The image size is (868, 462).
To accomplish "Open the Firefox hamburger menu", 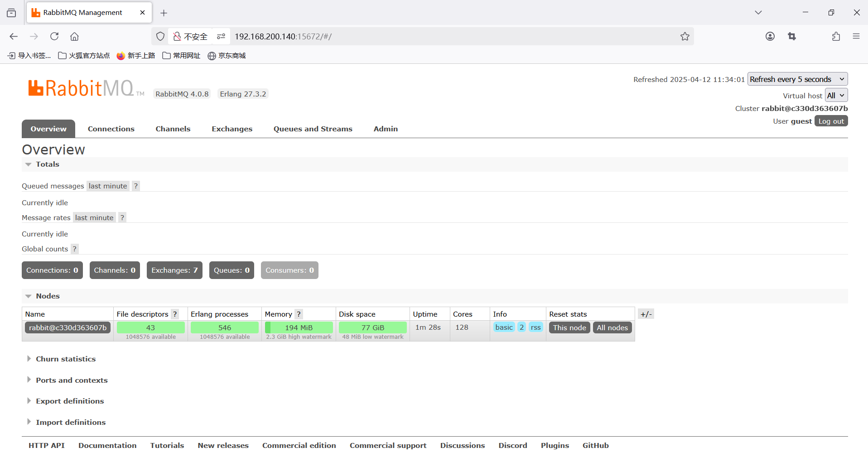I will click(856, 36).
